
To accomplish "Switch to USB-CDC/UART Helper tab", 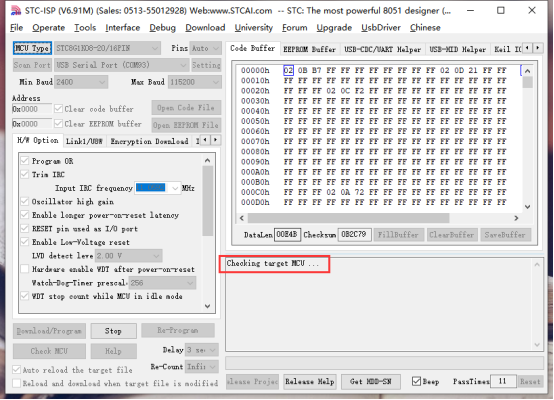I will click(x=382, y=49).
